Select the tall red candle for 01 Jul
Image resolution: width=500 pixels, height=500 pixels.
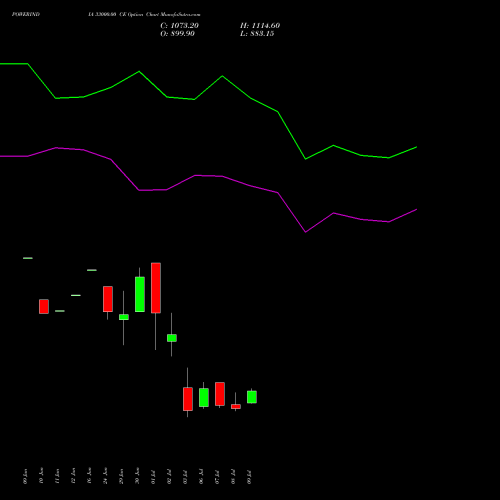click(156, 288)
